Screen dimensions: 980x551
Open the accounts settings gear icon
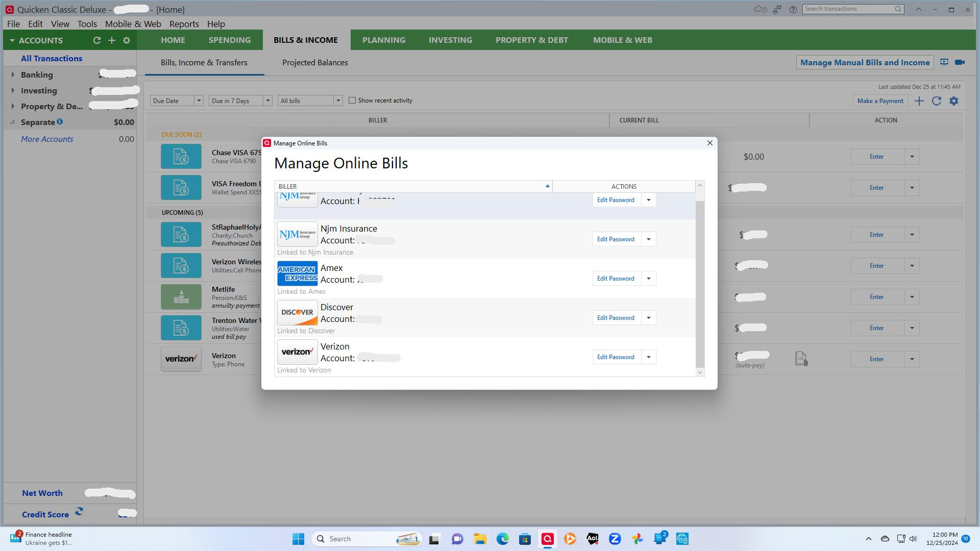(127, 40)
